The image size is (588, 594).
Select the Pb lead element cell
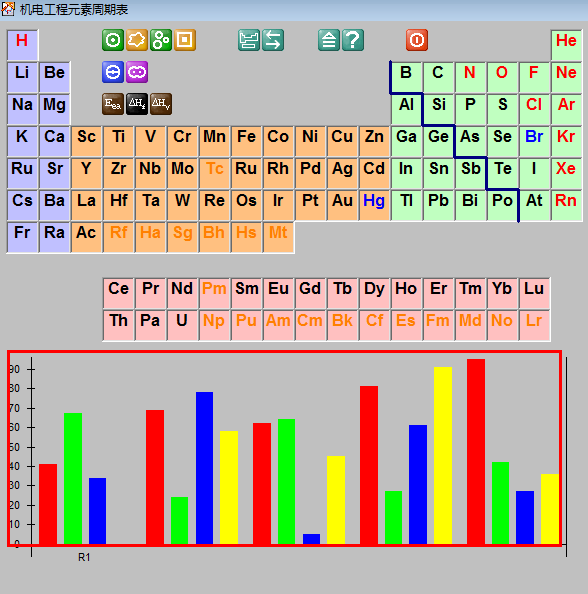click(x=438, y=205)
